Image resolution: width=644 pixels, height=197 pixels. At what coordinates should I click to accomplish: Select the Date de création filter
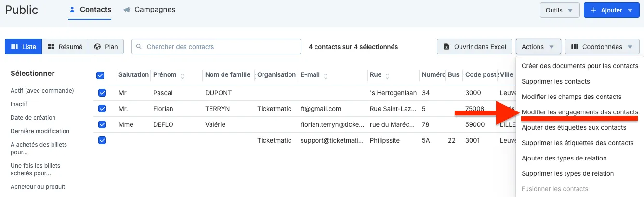[x=33, y=117]
